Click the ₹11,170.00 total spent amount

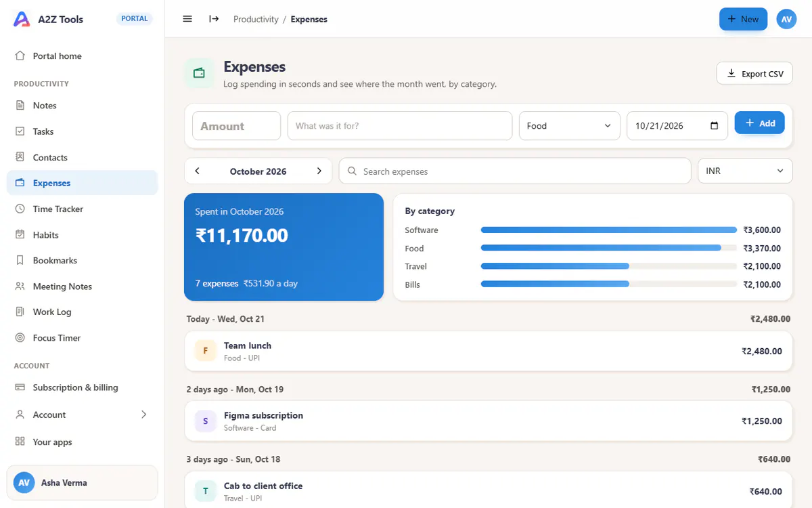tap(242, 236)
